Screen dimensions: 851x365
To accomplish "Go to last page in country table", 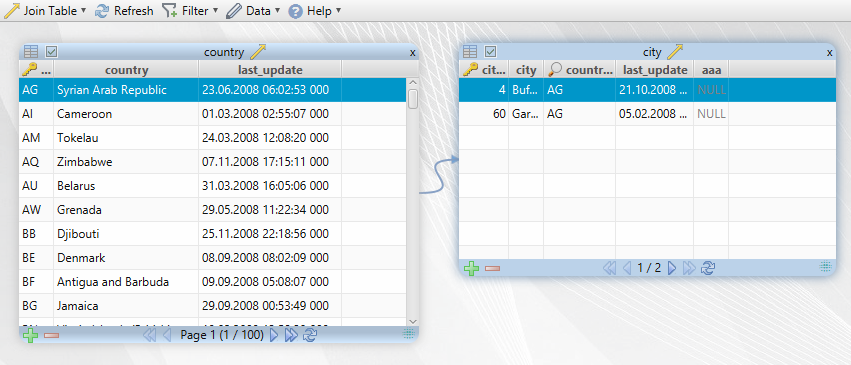I will 291,335.
